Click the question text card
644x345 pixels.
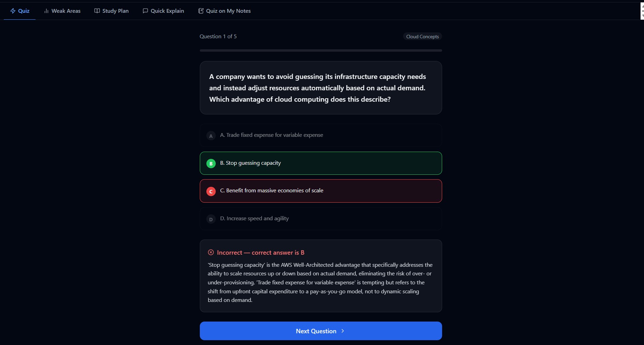coord(321,88)
